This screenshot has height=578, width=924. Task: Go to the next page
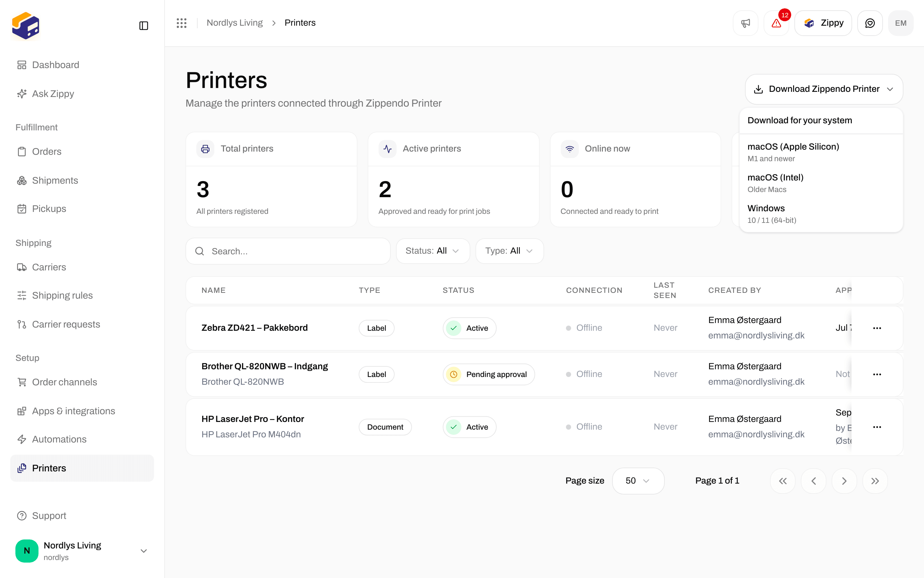(x=844, y=481)
